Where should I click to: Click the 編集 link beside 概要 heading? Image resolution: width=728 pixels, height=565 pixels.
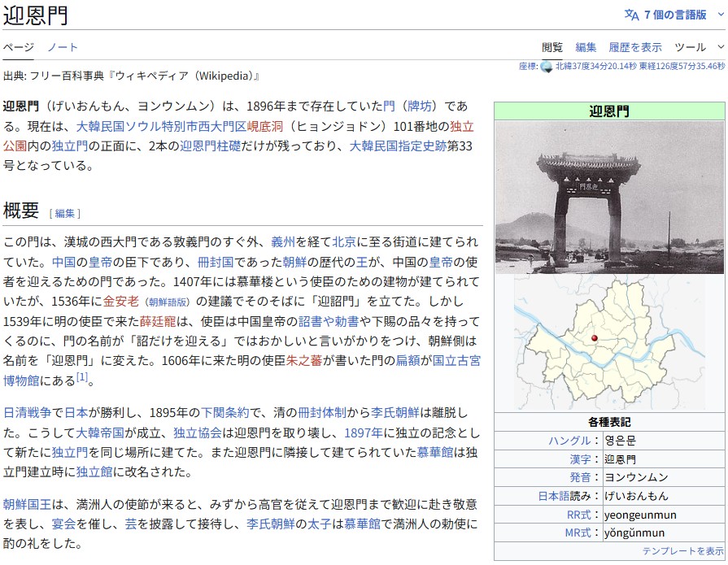tap(65, 213)
